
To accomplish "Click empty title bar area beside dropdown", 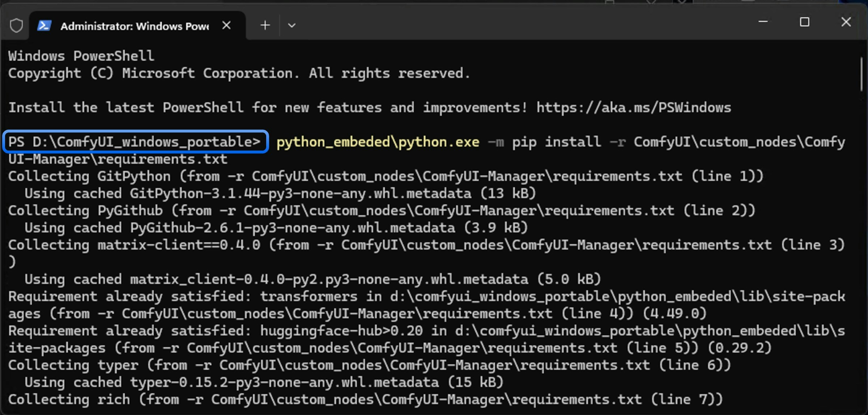I will 506,24.
